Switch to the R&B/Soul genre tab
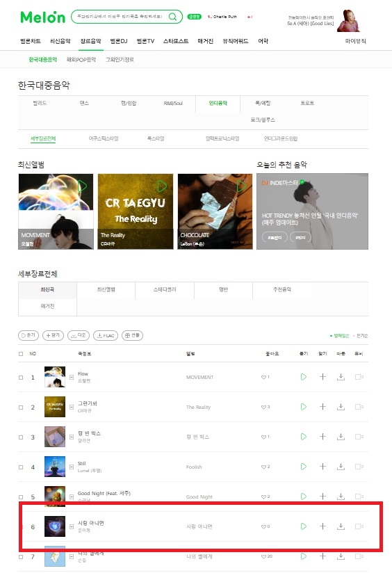Viewport: 392px width, 573px height. click(x=173, y=104)
